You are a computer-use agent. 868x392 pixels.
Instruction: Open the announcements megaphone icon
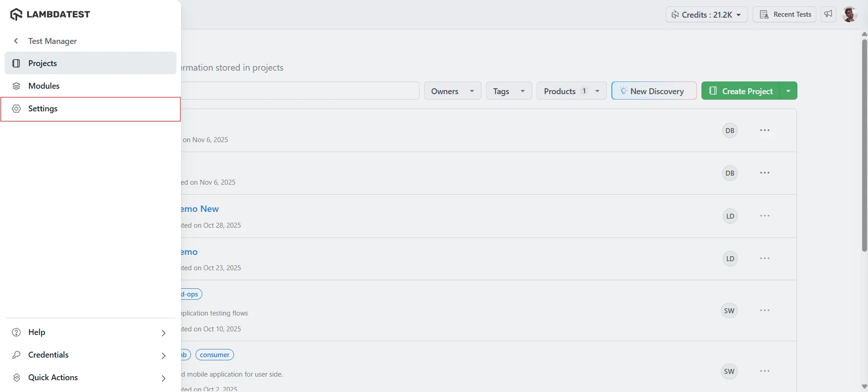pos(828,14)
